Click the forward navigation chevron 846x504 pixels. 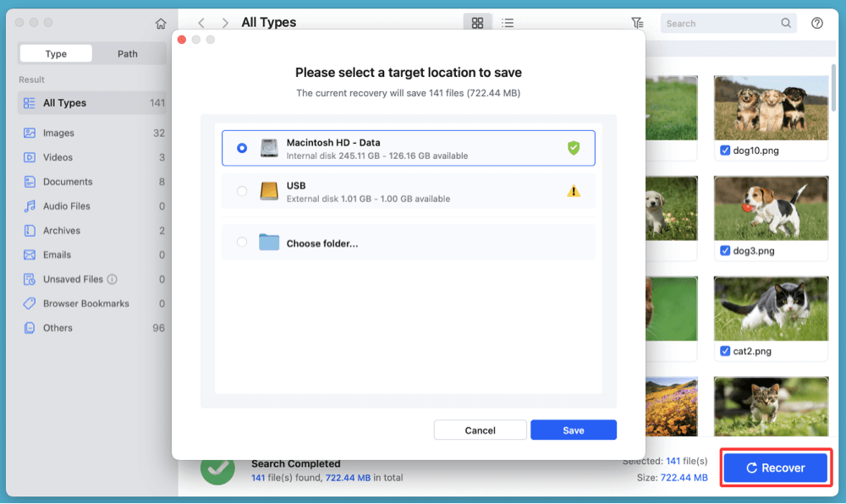point(225,23)
